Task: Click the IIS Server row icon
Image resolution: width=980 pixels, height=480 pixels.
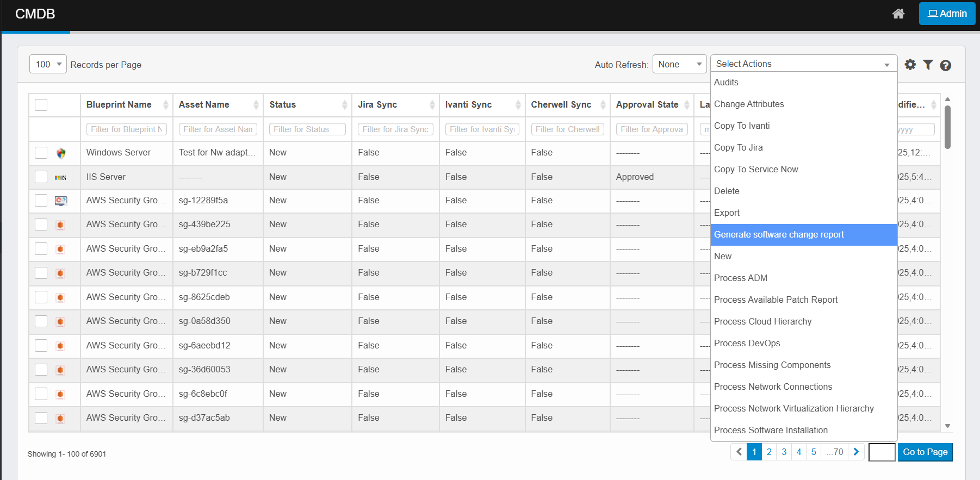Action: [60, 178]
